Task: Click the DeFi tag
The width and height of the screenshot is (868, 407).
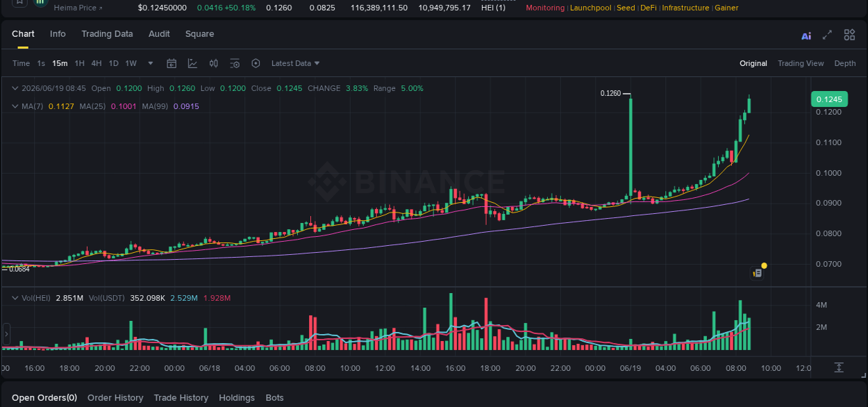Action: 649,8
